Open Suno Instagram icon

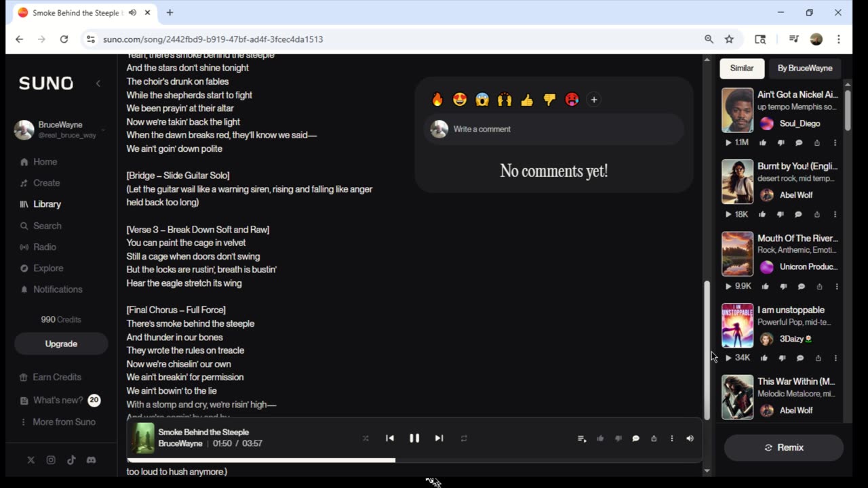pos(51,460)
